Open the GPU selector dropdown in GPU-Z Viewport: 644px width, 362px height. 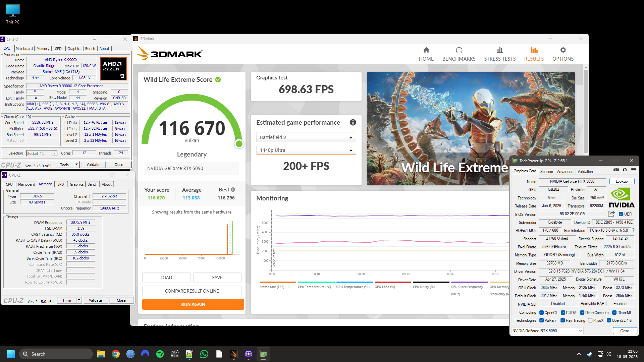click(547, 331)
